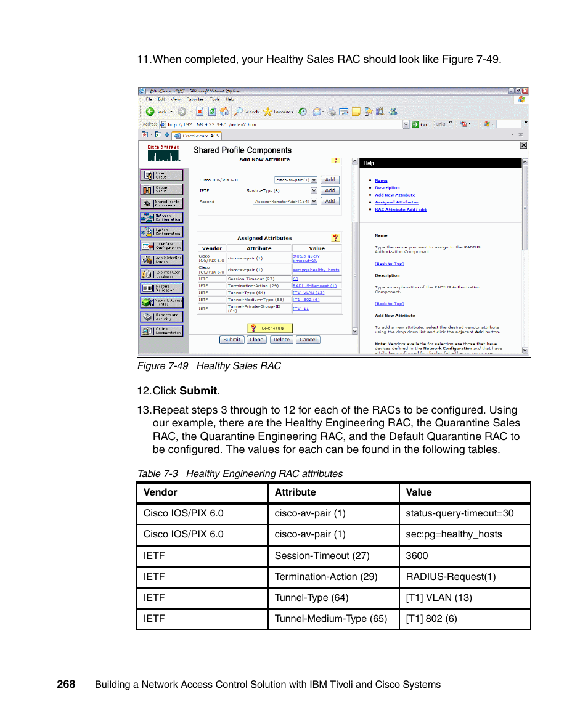Click the browser Forward arrow icon
Screen dimensions: 588x718
point(182,112)
